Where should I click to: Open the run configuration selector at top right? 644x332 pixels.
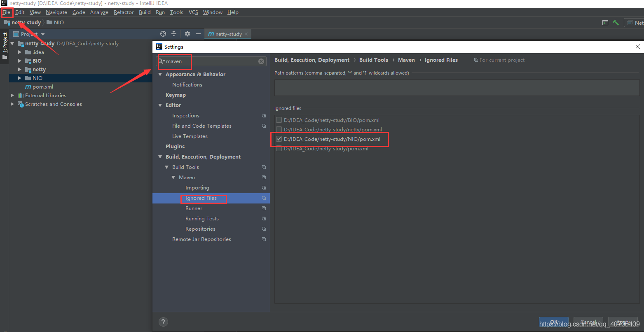tap(635, 23)
